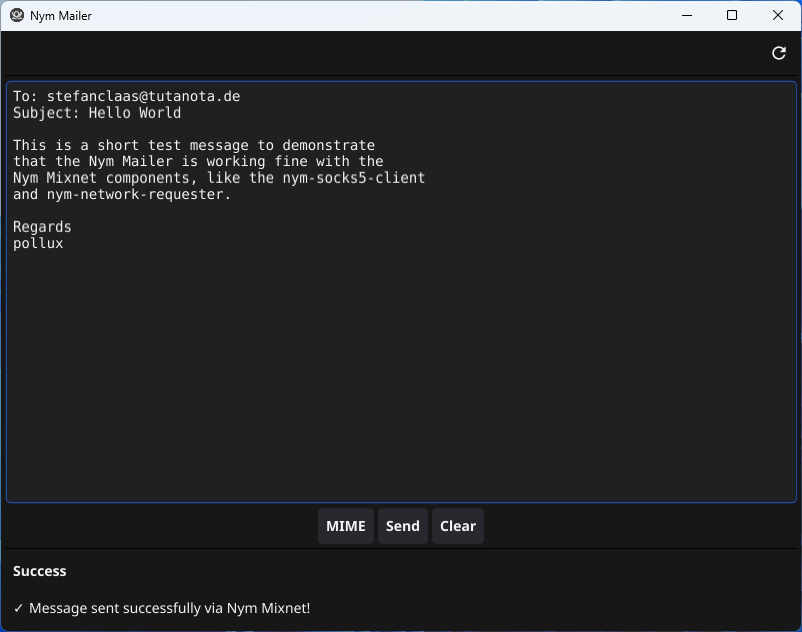Click the "Message sent successfully via Nym Mixnet!" text
This screenshot has height=632, width=802.
170,608
